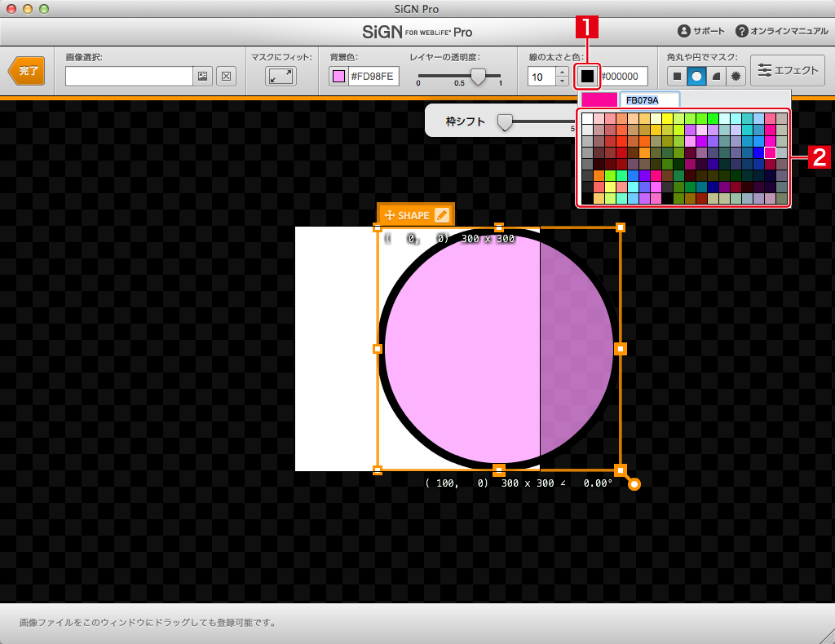Clear the selected image with the X icon
Image resolution: width=835 pixels, height=644 pixels.
tap(227, 76)
